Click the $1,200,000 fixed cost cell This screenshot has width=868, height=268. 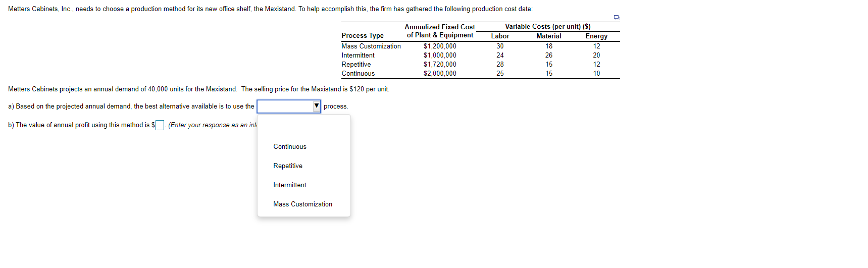pos(440,46)
